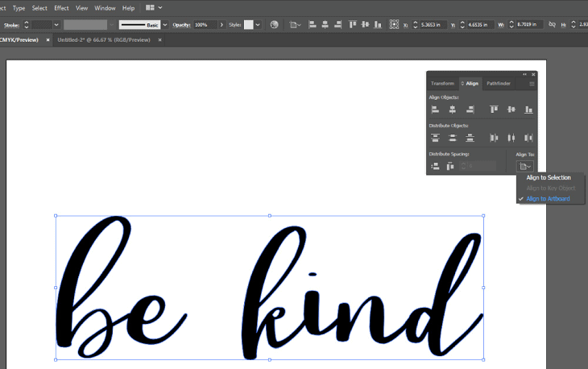Image resolution: width=588 pixels, height=369 pixels.
Task: Click Vertical Distribute Center icon
Action: (452, 138)
